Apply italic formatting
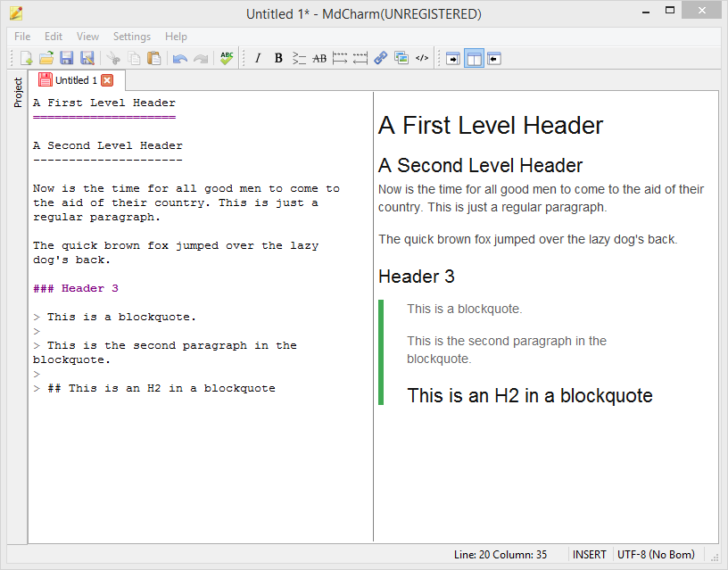Viewport: 728px width, 570px height. [x=258, y=59]
